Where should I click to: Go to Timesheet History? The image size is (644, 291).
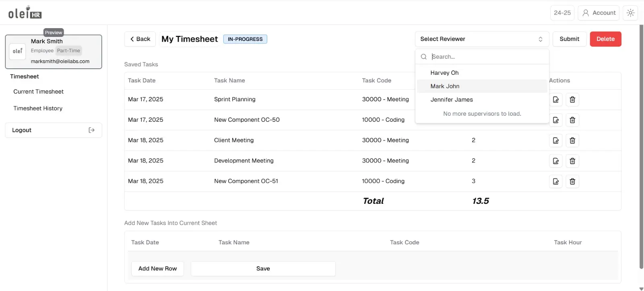click(x=38, y=109)
